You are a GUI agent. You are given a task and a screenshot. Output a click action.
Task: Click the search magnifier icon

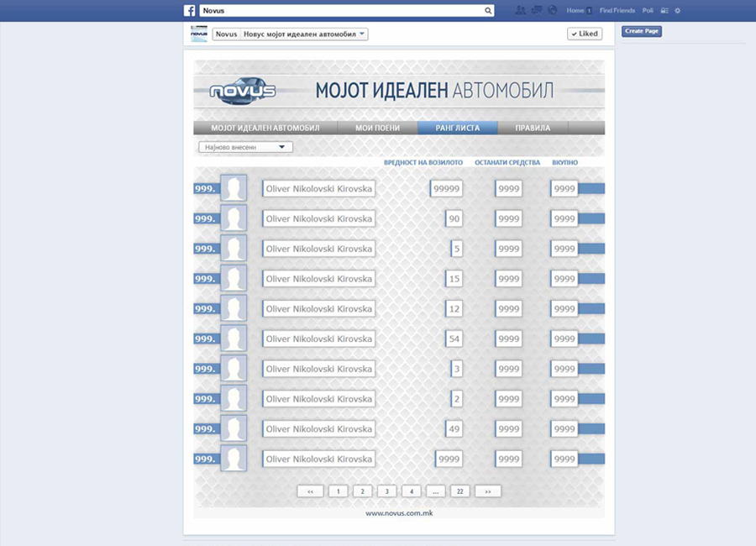(489, 11)
